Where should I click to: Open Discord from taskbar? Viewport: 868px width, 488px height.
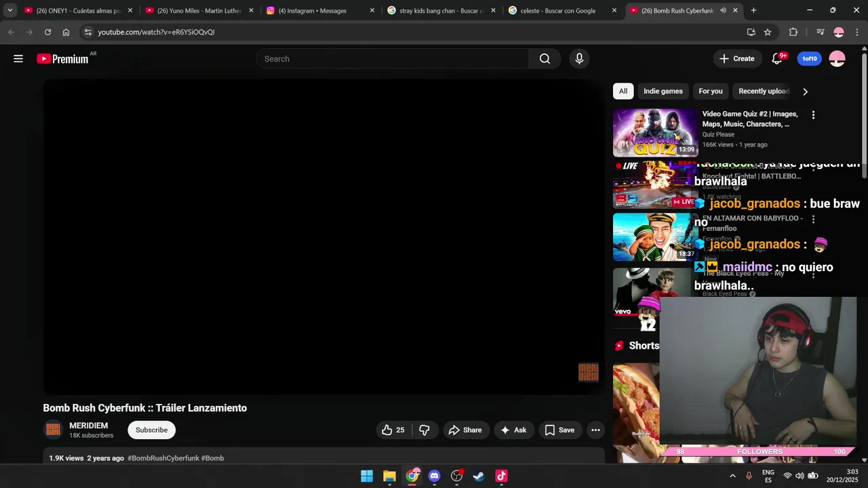[x=434, y=476]
